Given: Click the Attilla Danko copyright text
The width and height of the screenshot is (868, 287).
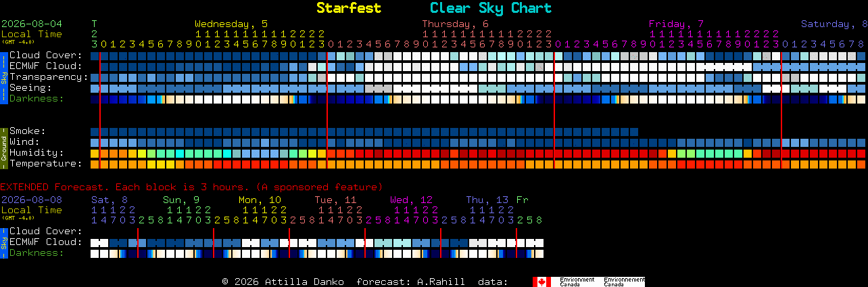Looking at the screenshot, I should click(283, 282).
